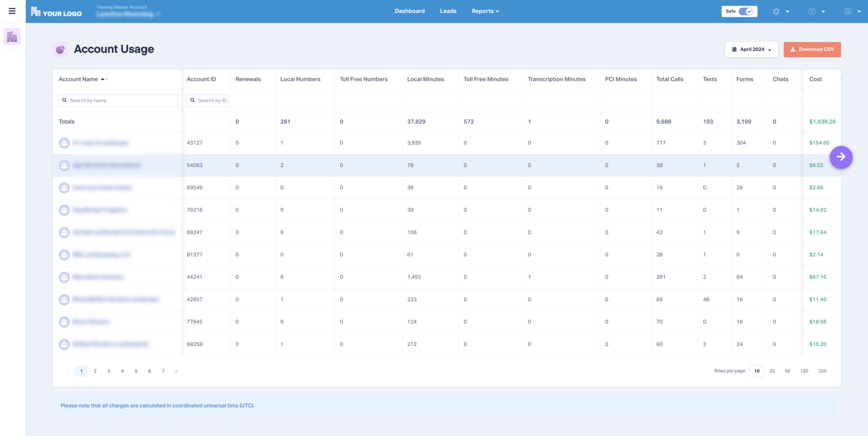Click the Download CSV button
Viewport: 868px width, 436px height.
(812, 49)
